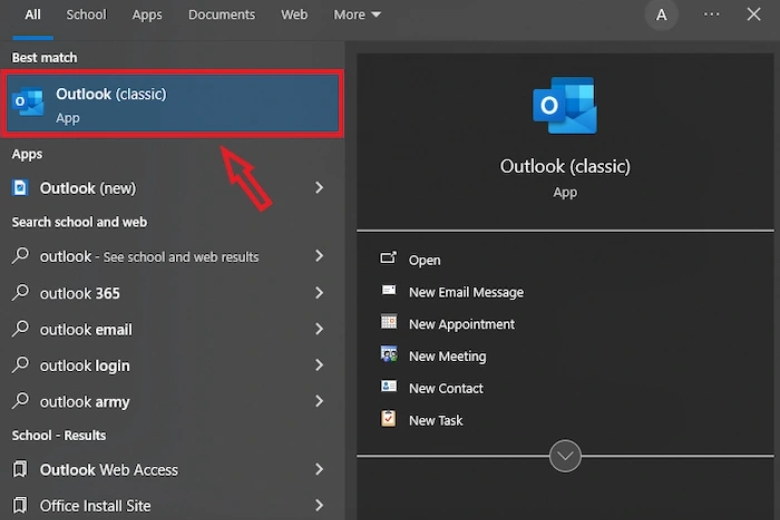780x520 pixels.
Task: Open Outlook (classic) best match result
Action: click(173, 104)
